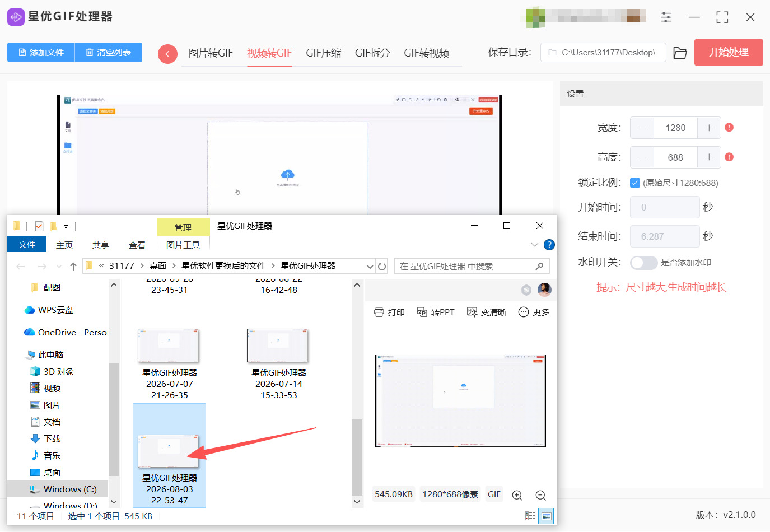Click the 结束时间 input field
This screenshot has width=770, height=532.
tap(665, 236)
